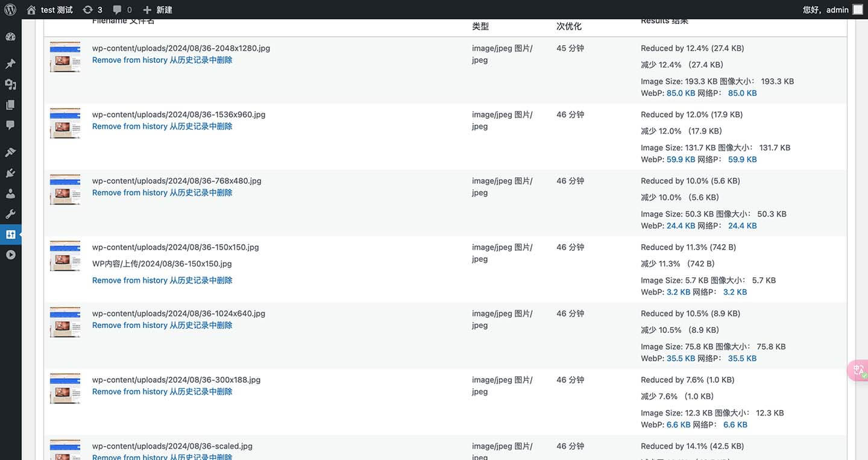Open the 6.6 KB link after 网络P
This screenshot has width=868, height=460.
[735, 425]
